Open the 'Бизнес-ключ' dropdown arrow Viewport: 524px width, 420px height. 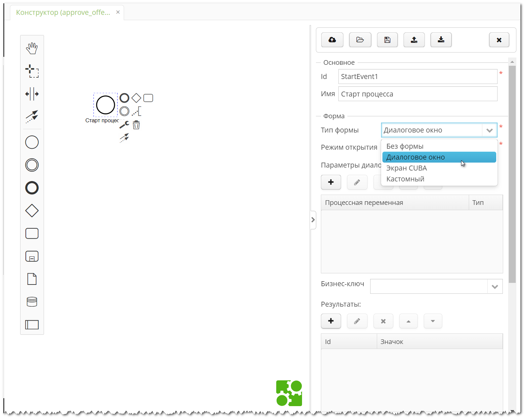click(495, 286)
